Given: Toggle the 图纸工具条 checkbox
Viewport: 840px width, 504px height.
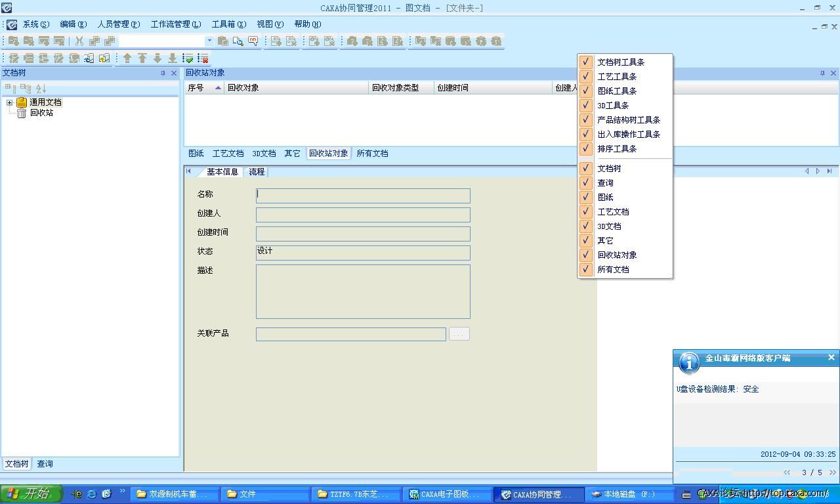Looking at the screenshot, I should coord(586,91).
